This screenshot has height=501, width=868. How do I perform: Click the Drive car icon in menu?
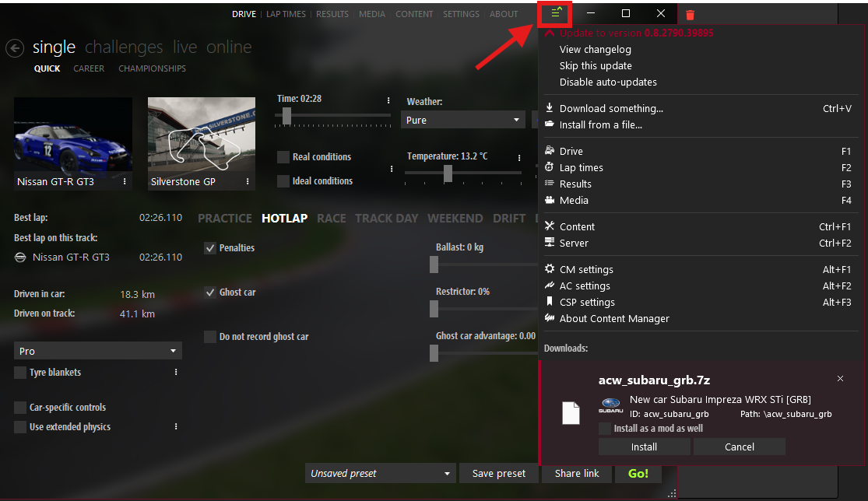coord(549,150)
